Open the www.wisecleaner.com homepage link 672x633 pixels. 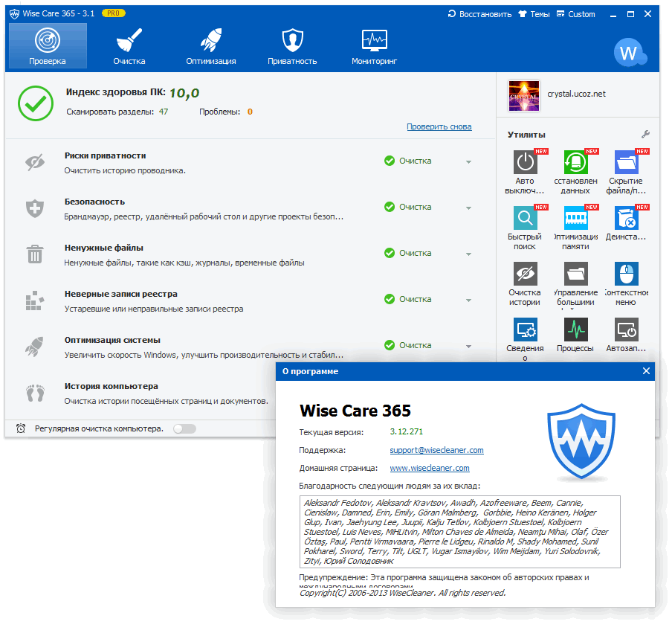point(430,468)
